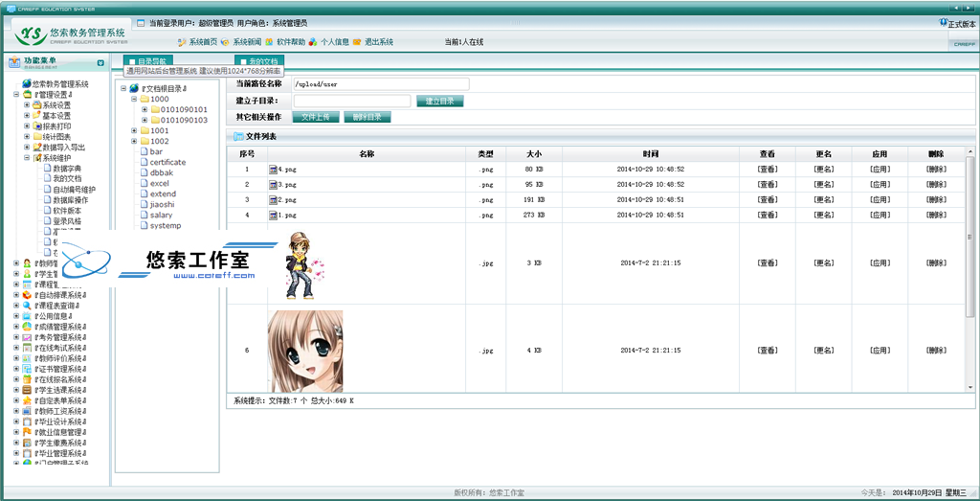980x501 pixels.
Task: Click the 学生选课系统 icon
Action: (27, 390)
